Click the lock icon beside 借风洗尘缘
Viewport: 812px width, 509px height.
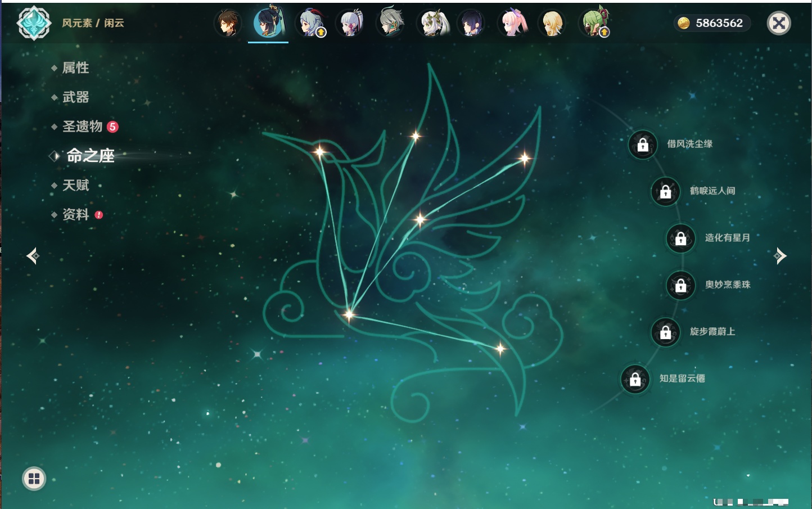tap(643, 145)
